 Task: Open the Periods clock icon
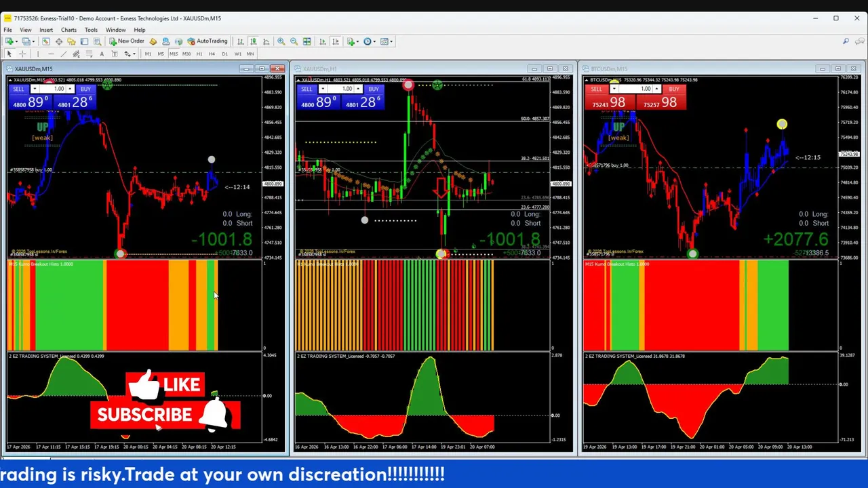[x=367, y=41]
